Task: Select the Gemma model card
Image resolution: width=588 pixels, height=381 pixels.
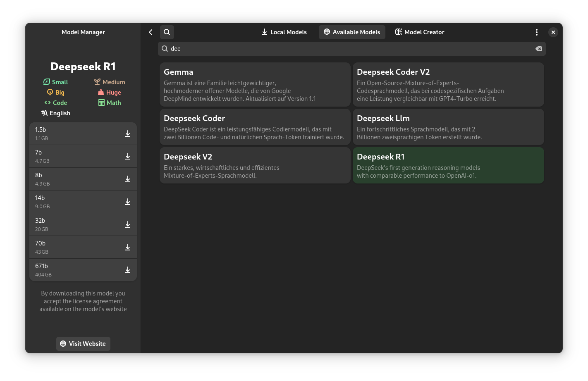Action: (x=255, y=85)
